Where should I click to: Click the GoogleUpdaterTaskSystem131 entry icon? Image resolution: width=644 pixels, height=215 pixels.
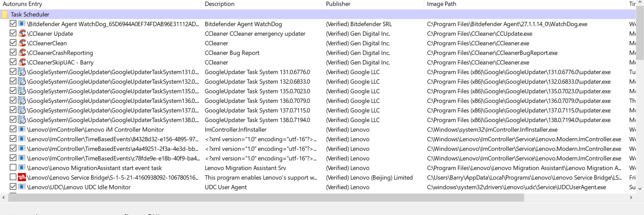click(x=22, y=72)
